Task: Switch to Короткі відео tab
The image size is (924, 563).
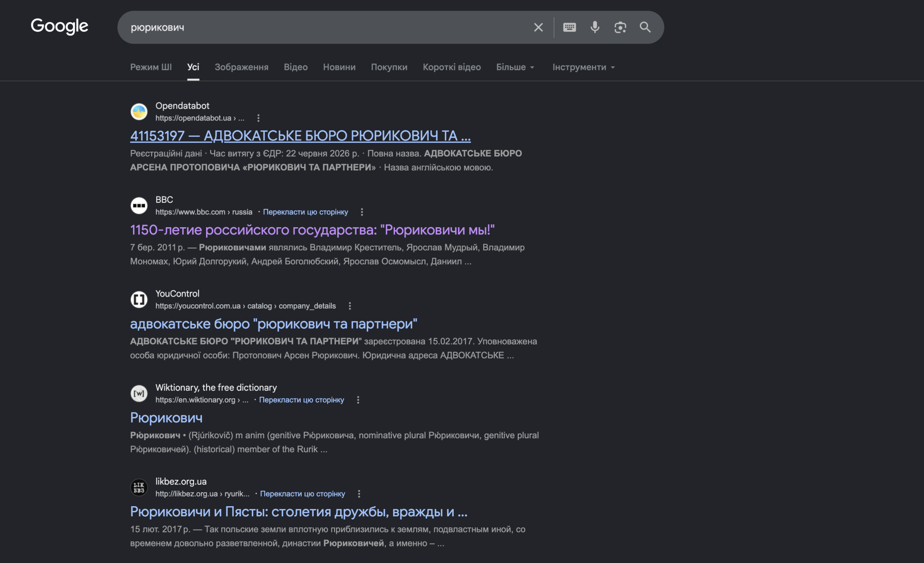Action: coord(452,67)
